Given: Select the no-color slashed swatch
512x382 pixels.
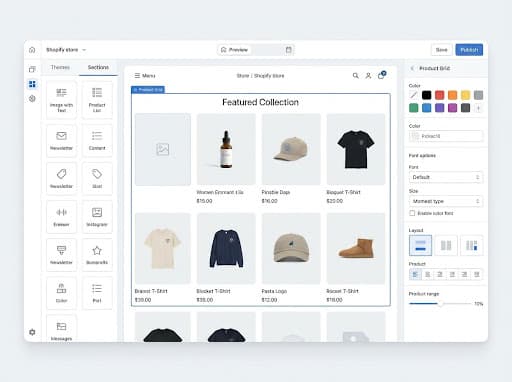Looking at the screenshot, I should (413, 95).
